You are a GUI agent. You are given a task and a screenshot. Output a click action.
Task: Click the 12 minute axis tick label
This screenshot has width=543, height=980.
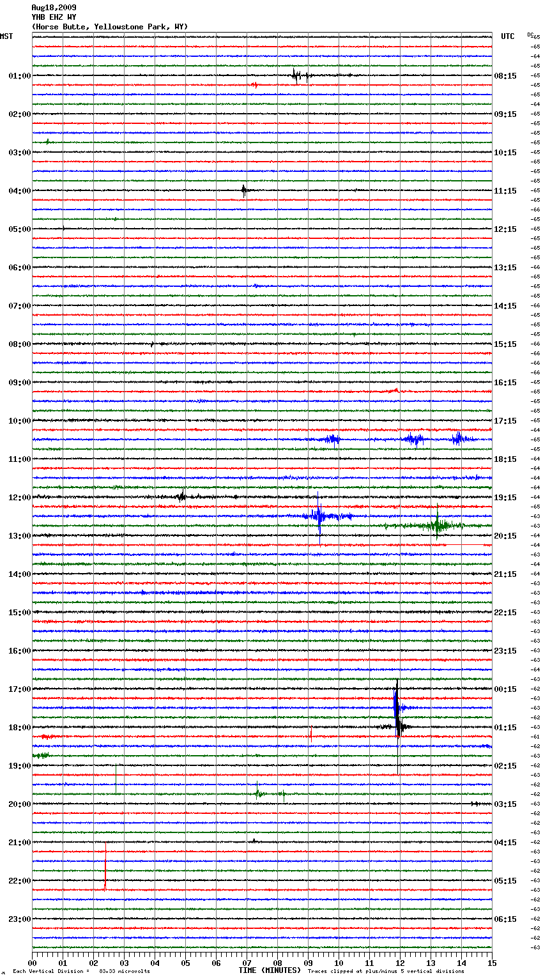click(400, 963)
